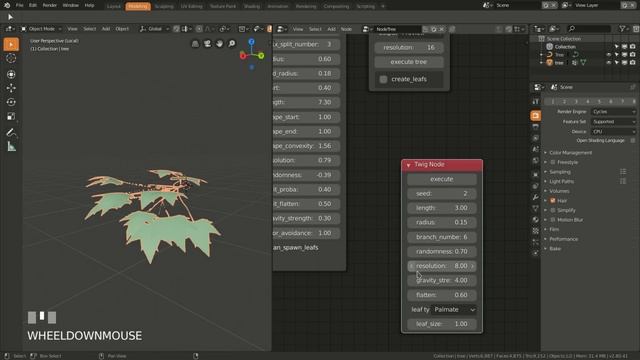Open the leaf type Palmate dropdown

pyautogui.click(x=454, y=310)
